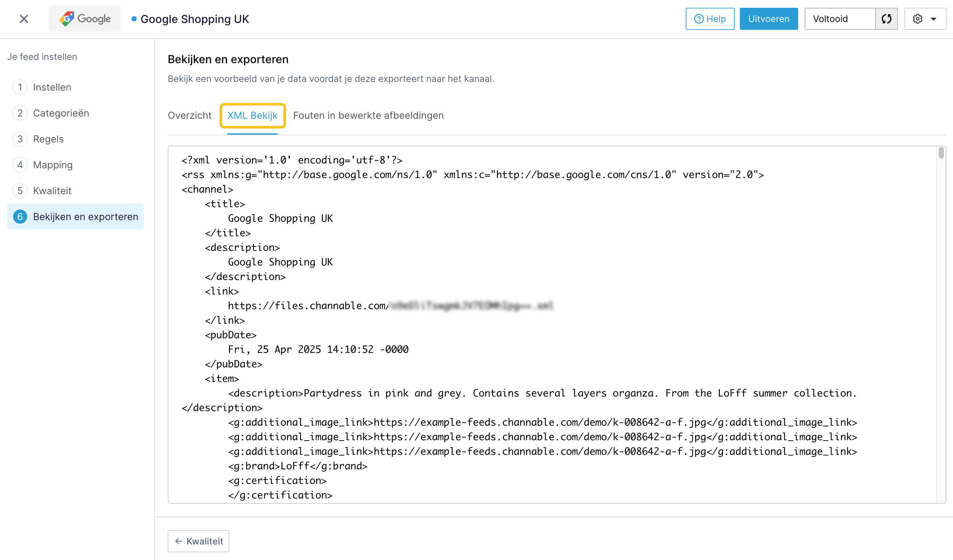Select step 6 Bekijken en exporteren
Image resolution: width=953 pixels, height=560 pixels.
click(75, 217)
